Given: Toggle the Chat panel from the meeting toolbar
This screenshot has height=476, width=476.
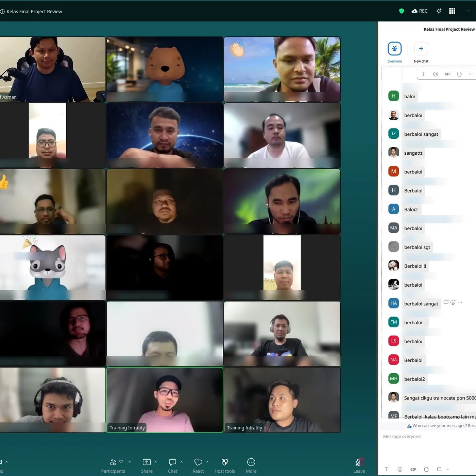Looking at the screenshot, I should (x=172, y=466).
